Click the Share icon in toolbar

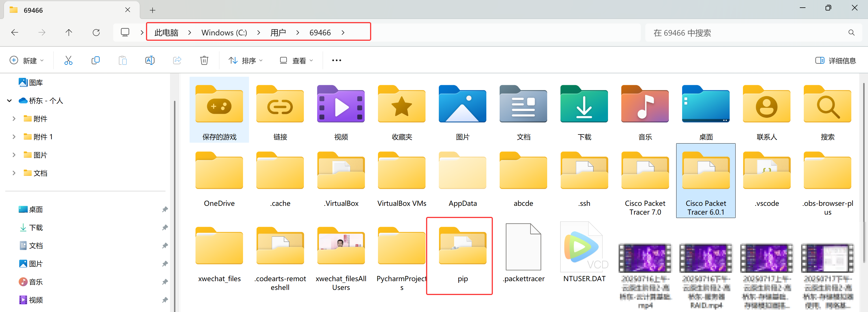(177, 60)
